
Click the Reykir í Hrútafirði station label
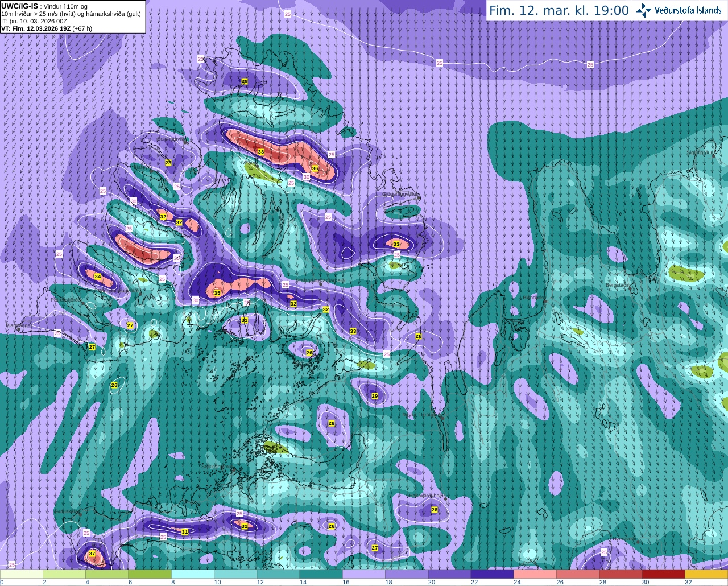click(x=422, y=415)
